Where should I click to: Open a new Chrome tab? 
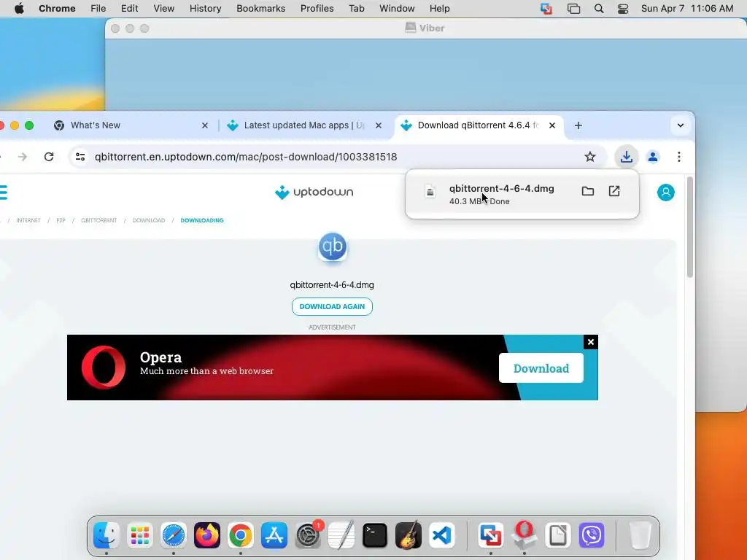pos(578,125)
